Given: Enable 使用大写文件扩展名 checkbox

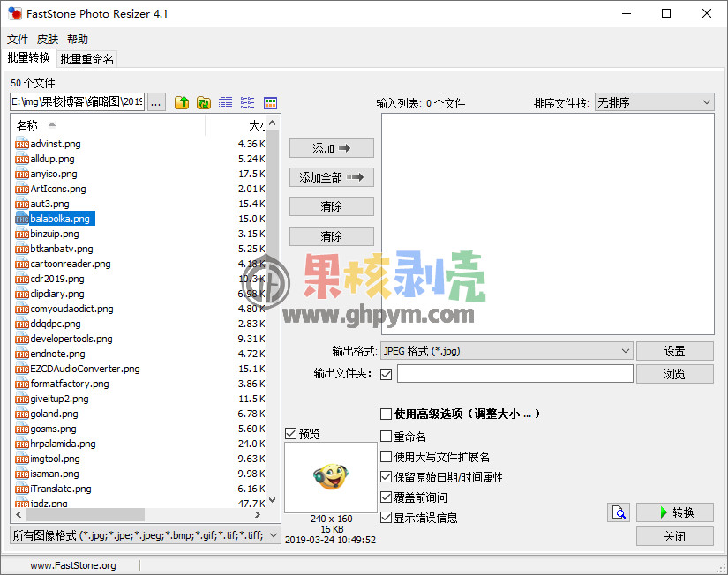Looking at the screenshot, I should click(386, 457).
